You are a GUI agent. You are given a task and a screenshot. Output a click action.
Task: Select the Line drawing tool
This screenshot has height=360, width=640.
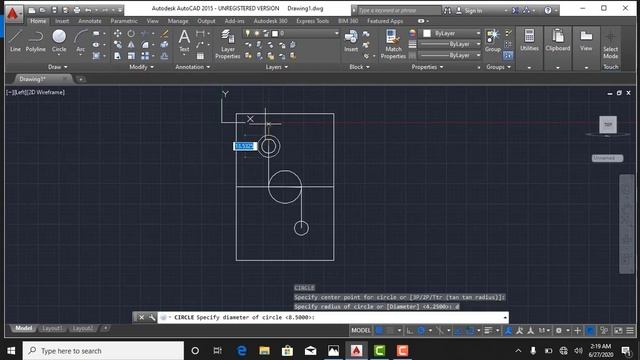[15, 41]
